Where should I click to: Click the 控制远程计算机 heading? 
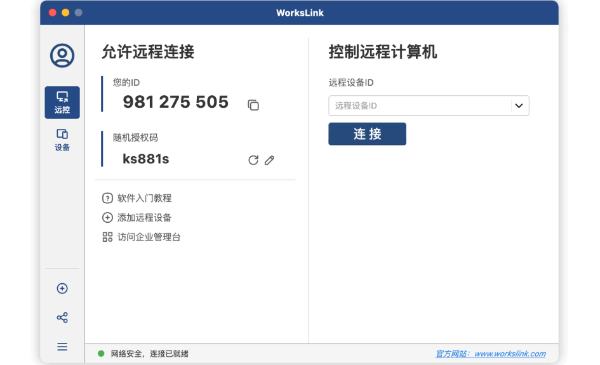pyautogui.click(x=383, y=52)
